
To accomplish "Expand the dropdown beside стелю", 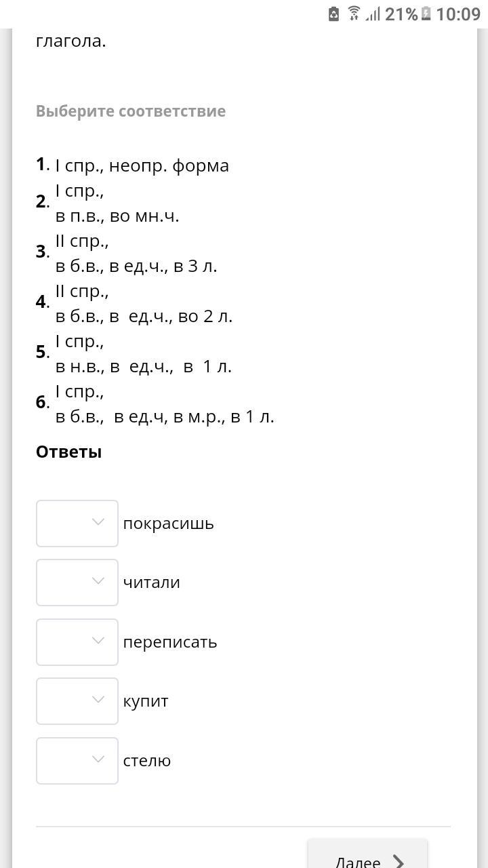I will click(x=77, y=760).
